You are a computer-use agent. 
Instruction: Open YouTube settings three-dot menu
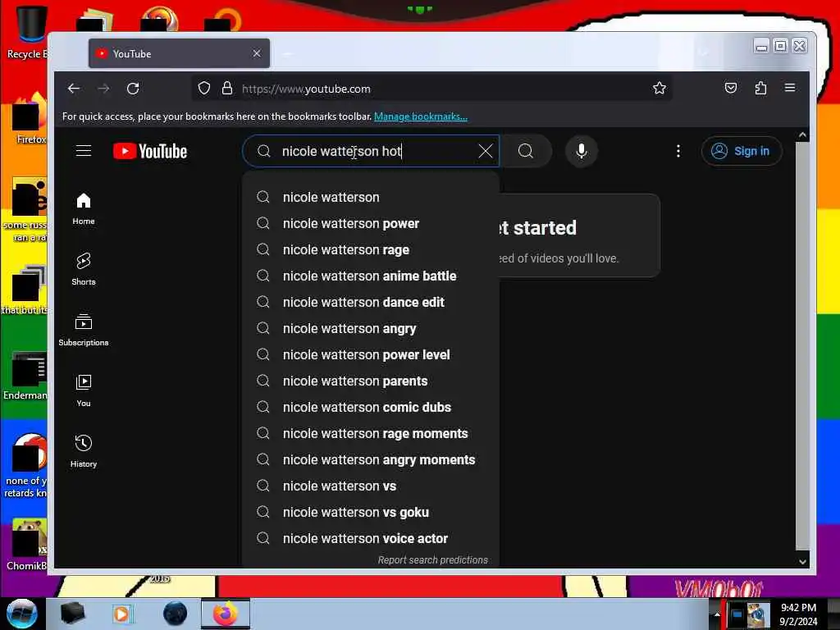pyautogui.click(x=678, y=151)
